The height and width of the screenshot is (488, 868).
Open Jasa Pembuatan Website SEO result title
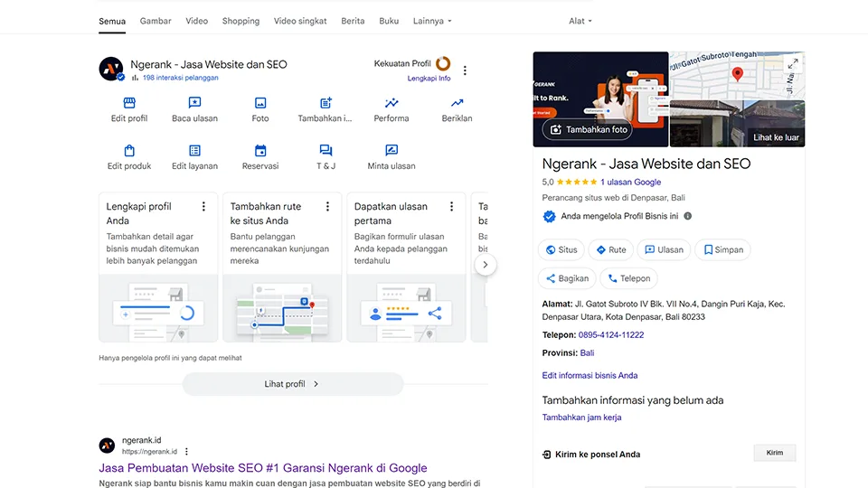pos(263,468)
